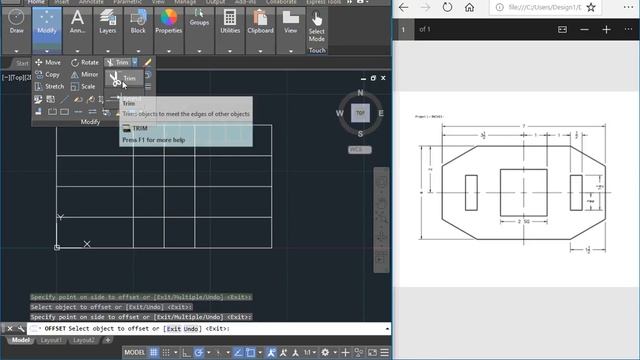Click Trim button in Modify panel
This screenshot has height=360, width=640.
click(x=118, y=62)
